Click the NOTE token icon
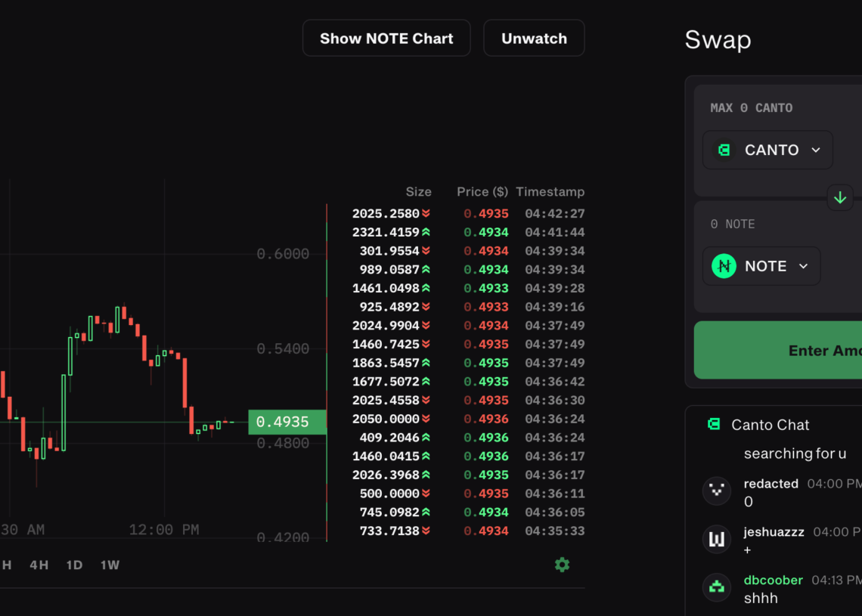This screenshot has width=862, height=616. coord(722,266)
